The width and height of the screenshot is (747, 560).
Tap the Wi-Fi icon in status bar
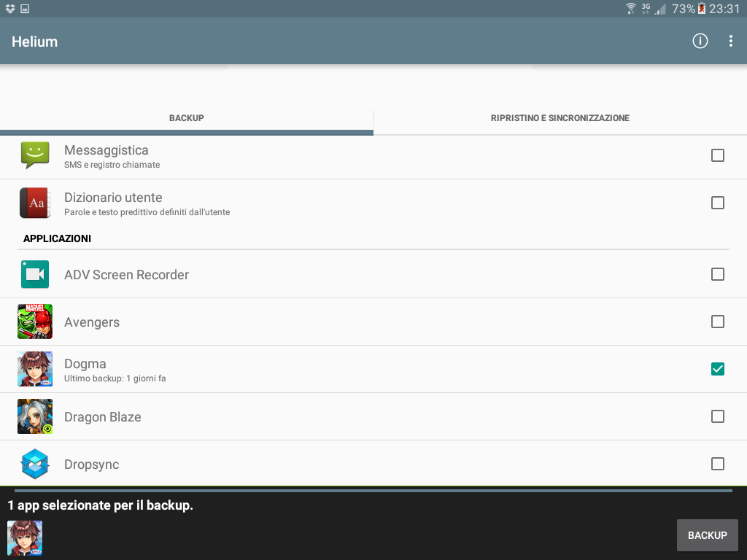coord(631,9)
